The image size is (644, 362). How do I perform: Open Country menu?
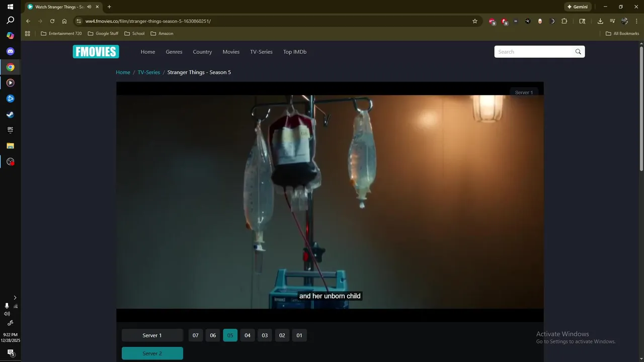[202, 52]
